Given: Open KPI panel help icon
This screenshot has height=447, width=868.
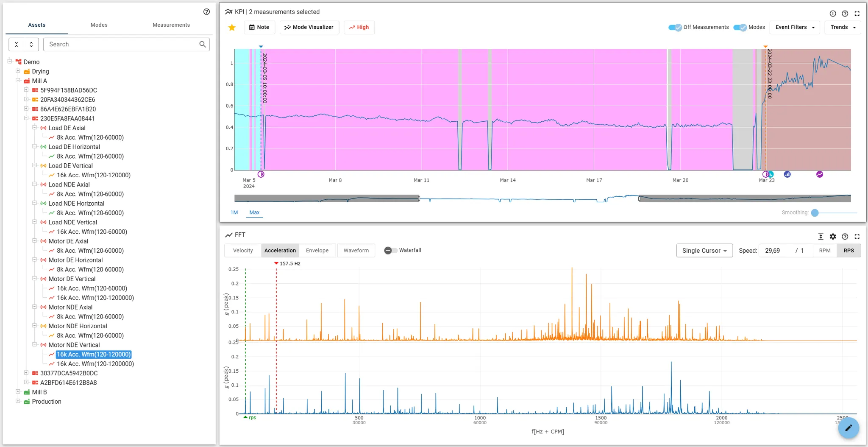Looking at the screenshot, I should pos(845,14).
